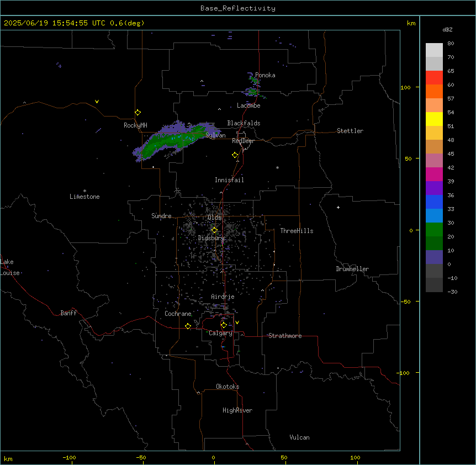Click the Base_Reflectivity title
Screen dimensions: 476x465
(238, 8)
